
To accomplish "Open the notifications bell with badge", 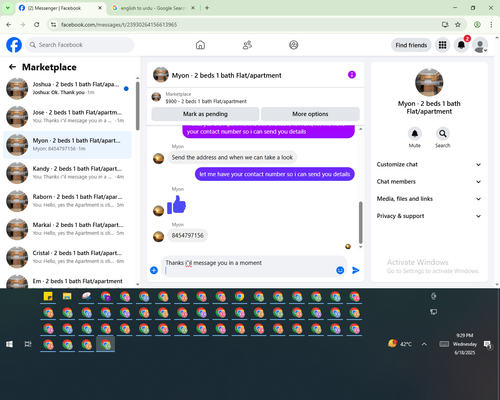I will (461, 45).
